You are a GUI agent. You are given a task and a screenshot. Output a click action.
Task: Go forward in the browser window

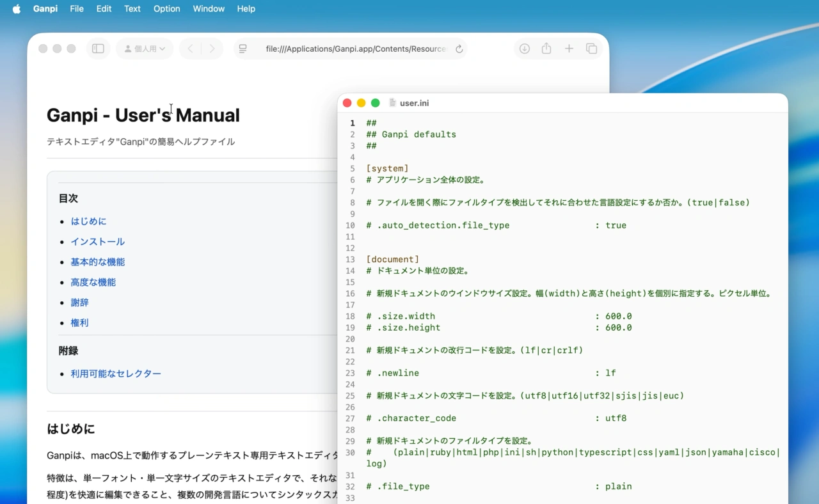(x=212, y=49)
